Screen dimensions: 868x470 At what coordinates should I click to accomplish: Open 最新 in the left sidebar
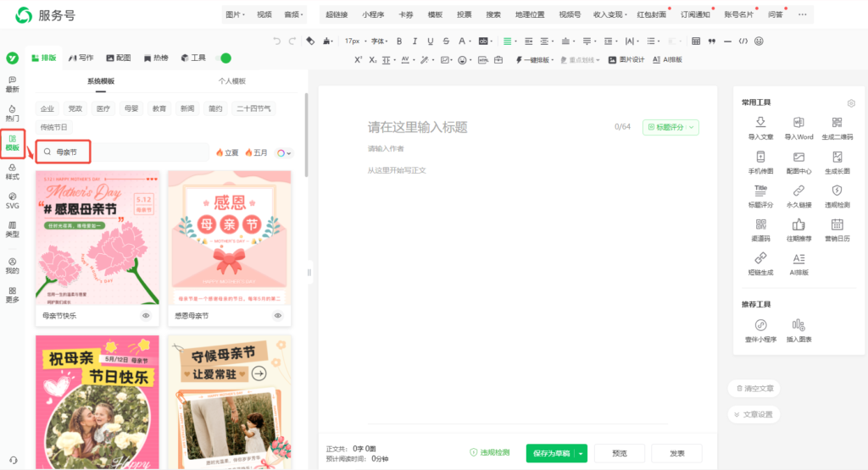click(12, 84)
